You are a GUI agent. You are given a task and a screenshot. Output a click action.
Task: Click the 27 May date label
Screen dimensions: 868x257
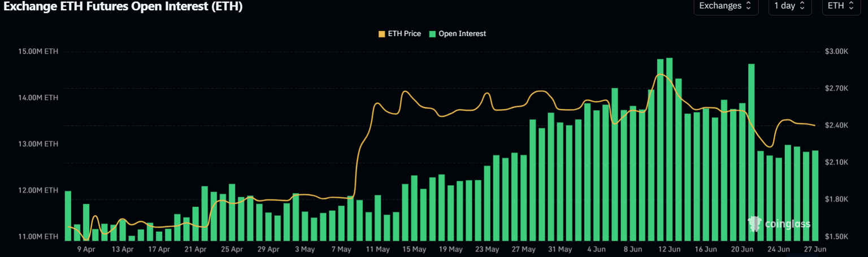coord(523,249)
